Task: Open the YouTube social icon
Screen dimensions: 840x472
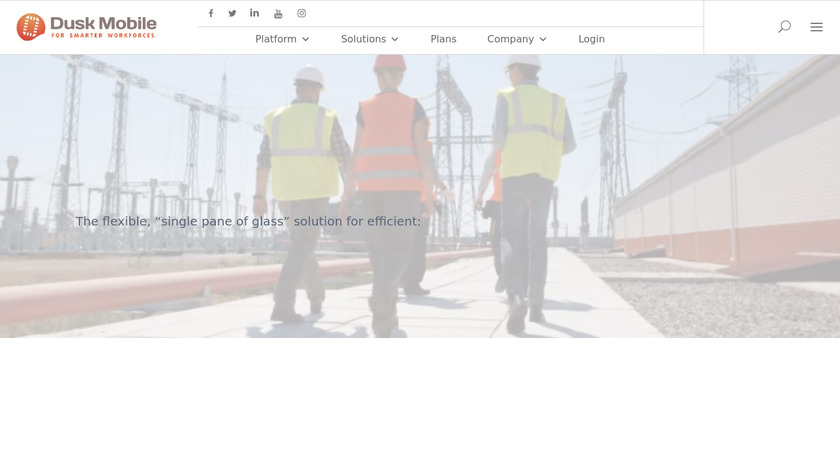Action: coord(278,14)
